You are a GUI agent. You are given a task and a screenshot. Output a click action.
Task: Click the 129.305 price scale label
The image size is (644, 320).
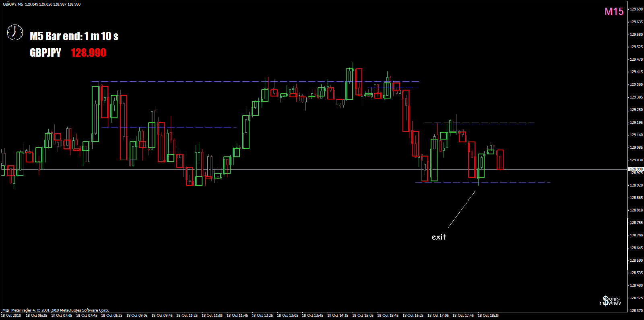(x=636, y=97)
